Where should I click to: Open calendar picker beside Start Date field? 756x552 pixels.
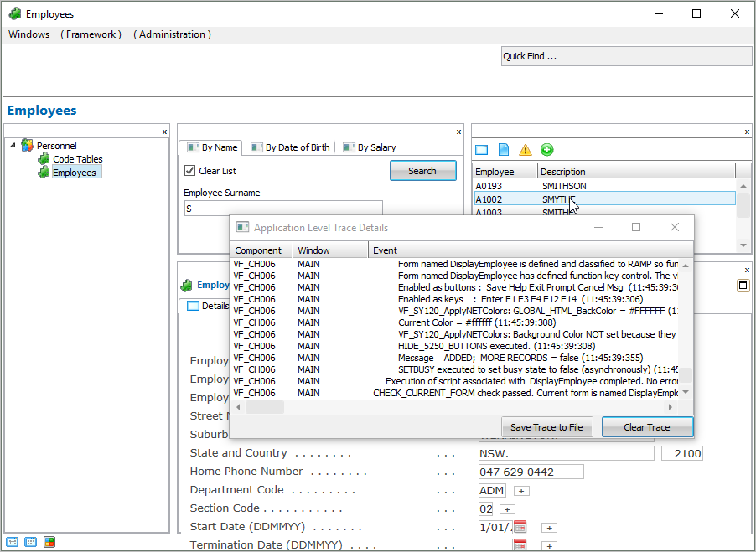pos(520,527)
